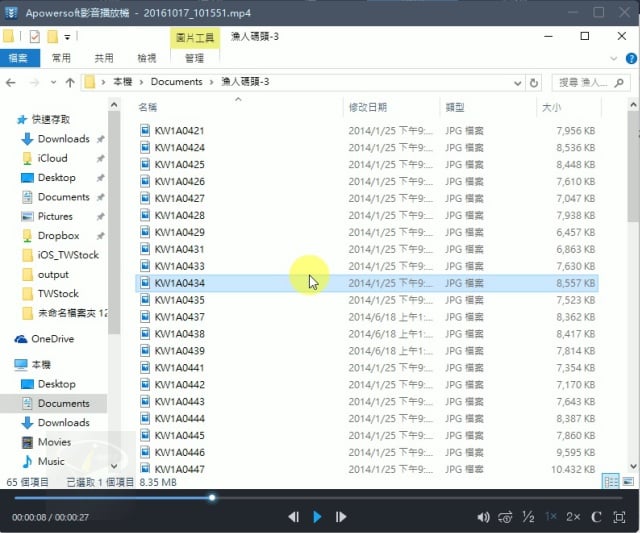Viewport: 640px width, 533px height.
Task: Click new folder quick access icon
Action: tap(52, 37)
